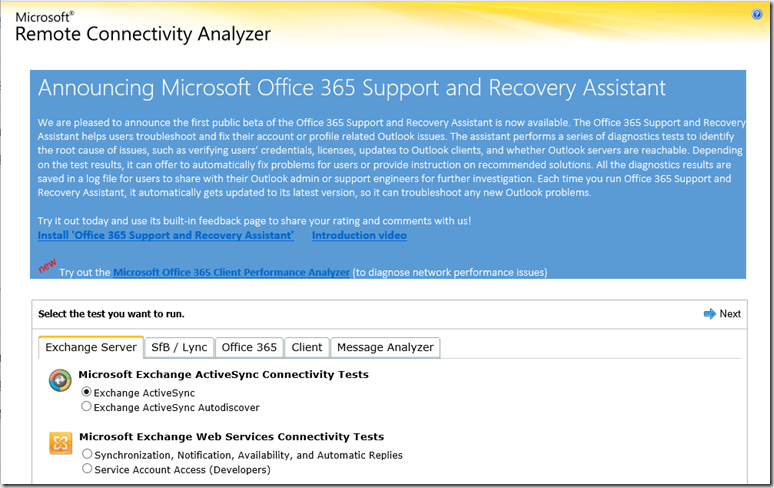
Task: Go to the Message Analyzer tab
Action: pyautogui.click(x=385, y=347)
